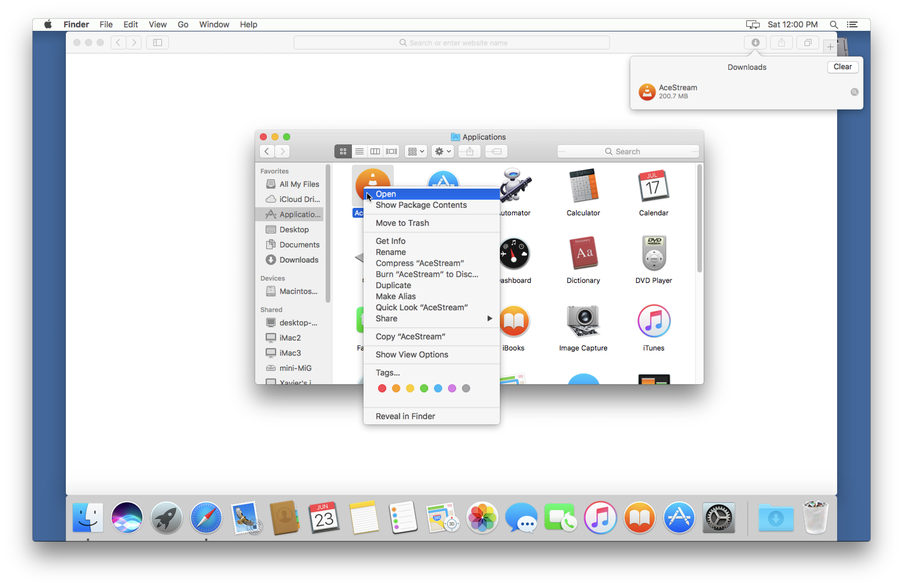The height and width of the screenshot is (588, 903).
Task: Open Maps icon in the Dock
Action: coord(443,518)
